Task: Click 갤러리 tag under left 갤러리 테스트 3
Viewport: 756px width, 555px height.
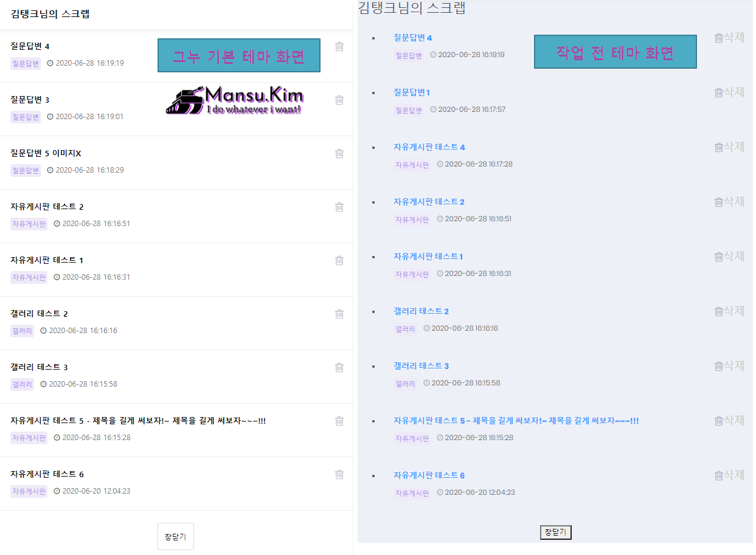Action: click(22, 385)
